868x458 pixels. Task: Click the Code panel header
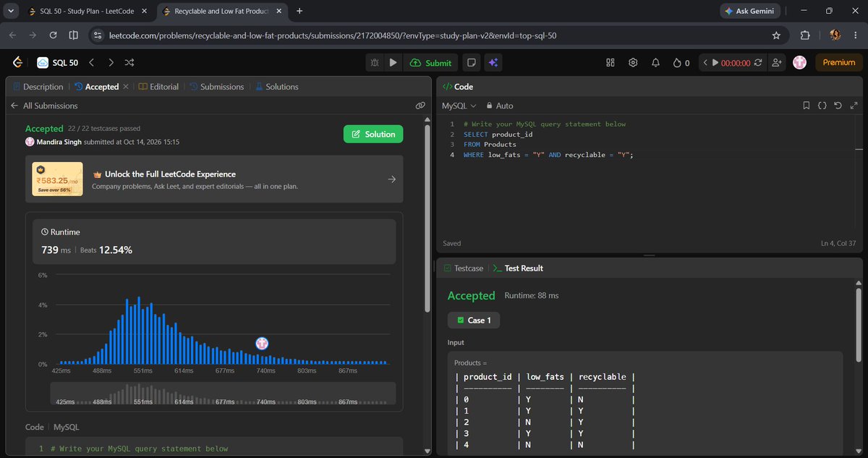pyautogui.click(x=649, y=86)
